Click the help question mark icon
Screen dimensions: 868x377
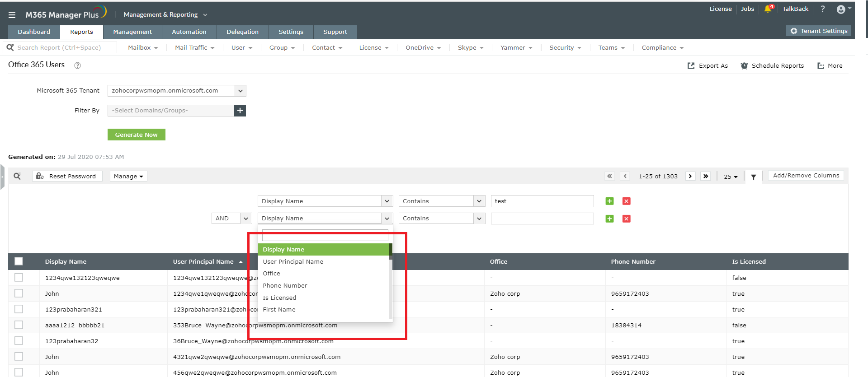[x=823, y=9]
